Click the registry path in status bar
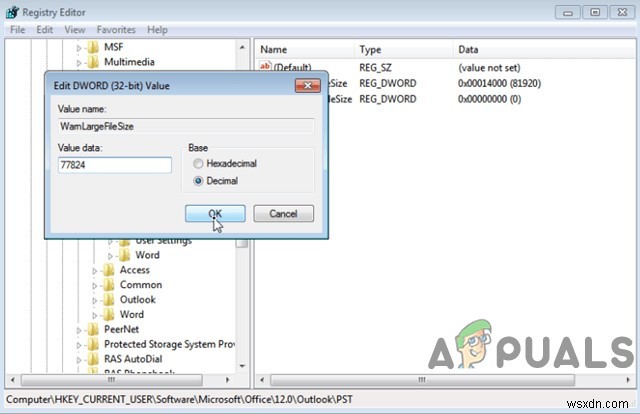Screen dimensions: 640x414 pos(179,399)
